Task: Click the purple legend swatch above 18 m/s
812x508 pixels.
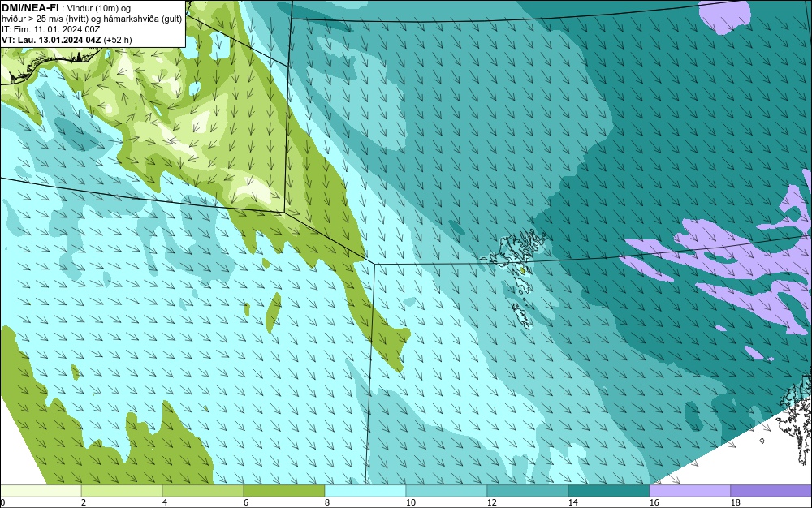Action: (771, 491)
